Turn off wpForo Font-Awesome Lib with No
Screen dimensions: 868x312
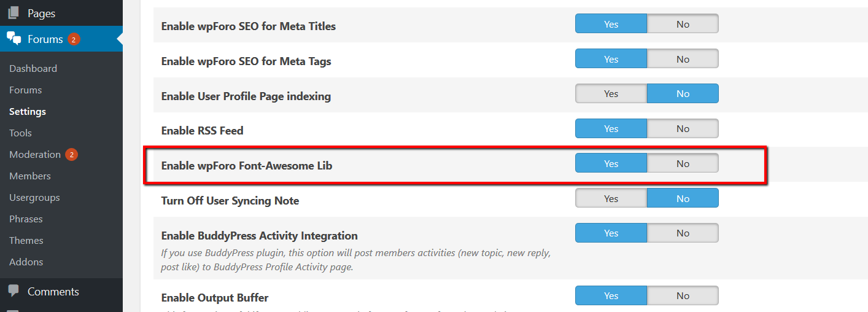point(683,164)
